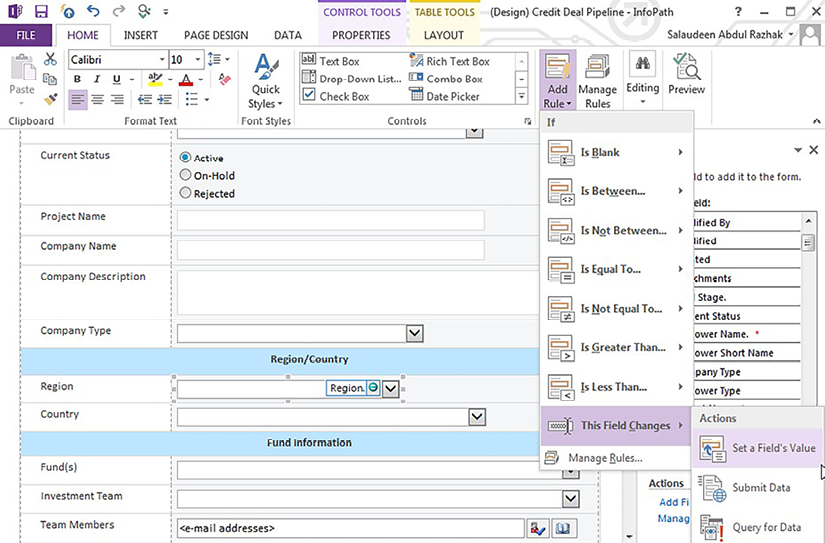Switch to the LAYOUT tab

444,35
